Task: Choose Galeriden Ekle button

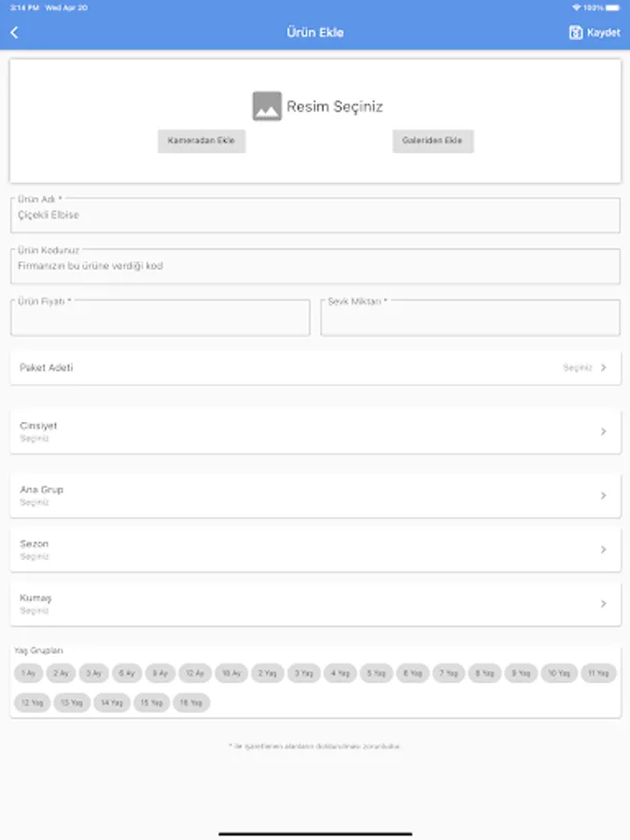Action: point(433,141)
